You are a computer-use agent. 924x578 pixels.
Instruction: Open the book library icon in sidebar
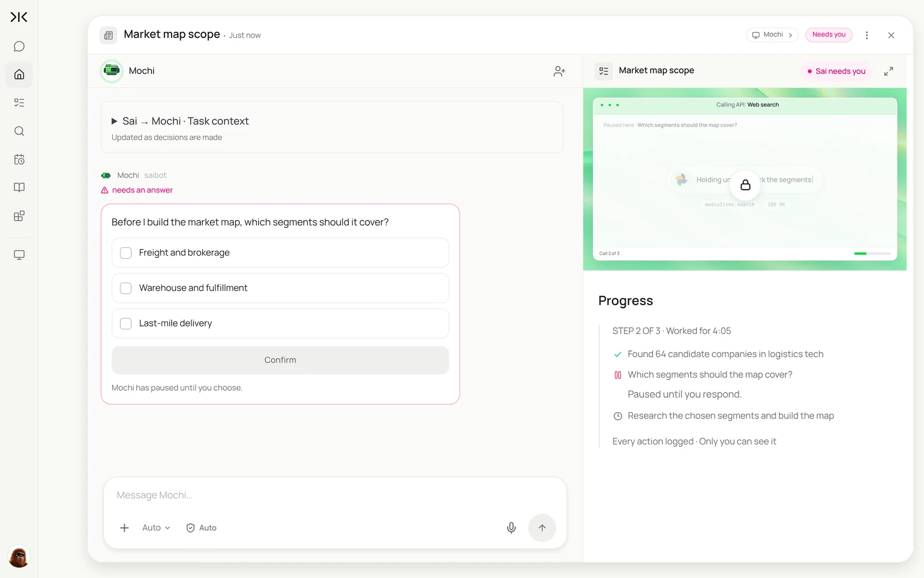coord(19,187)
